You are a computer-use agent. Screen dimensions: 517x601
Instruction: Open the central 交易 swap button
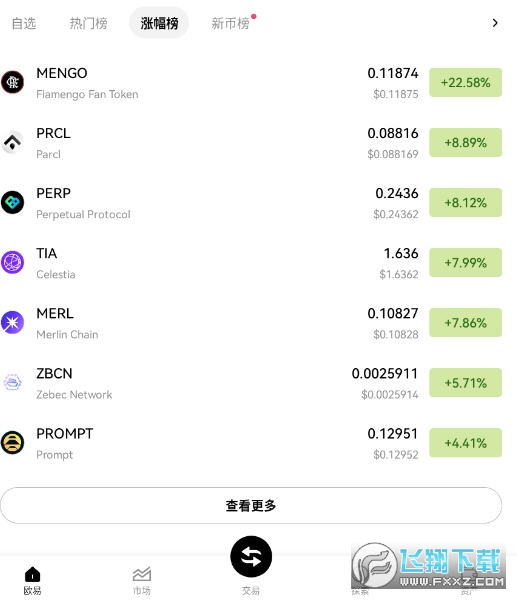251,557
